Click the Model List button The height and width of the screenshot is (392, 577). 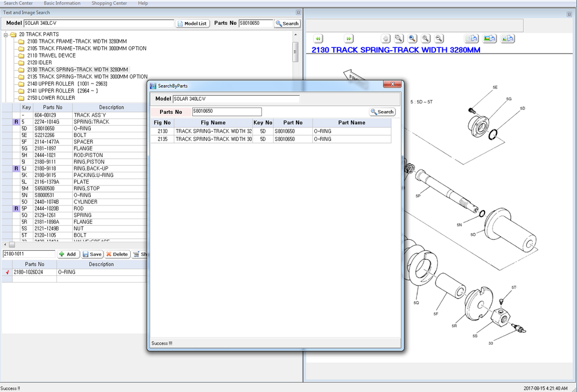pos(193,24)
